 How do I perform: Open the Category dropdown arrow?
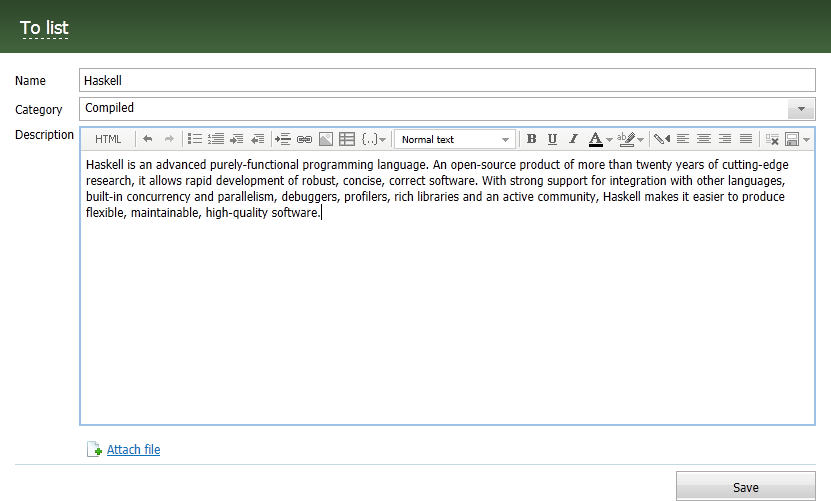[801, 109]
